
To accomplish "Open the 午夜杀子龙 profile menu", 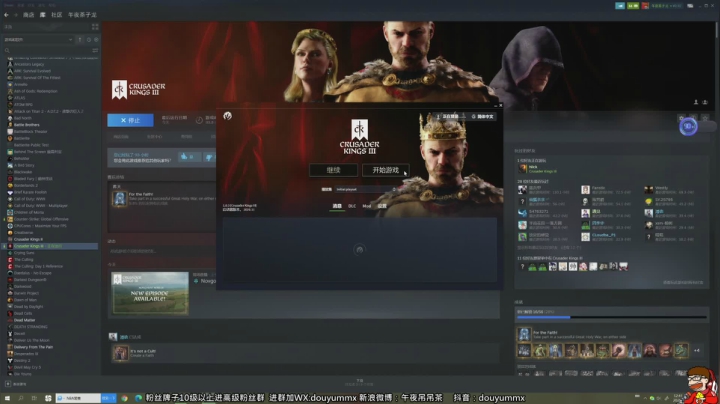I will click(x=82, y=15).
